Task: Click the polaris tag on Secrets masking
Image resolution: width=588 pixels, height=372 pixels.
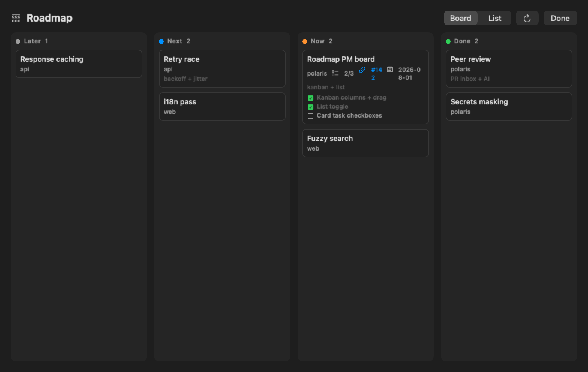Action: pos(460,112)
